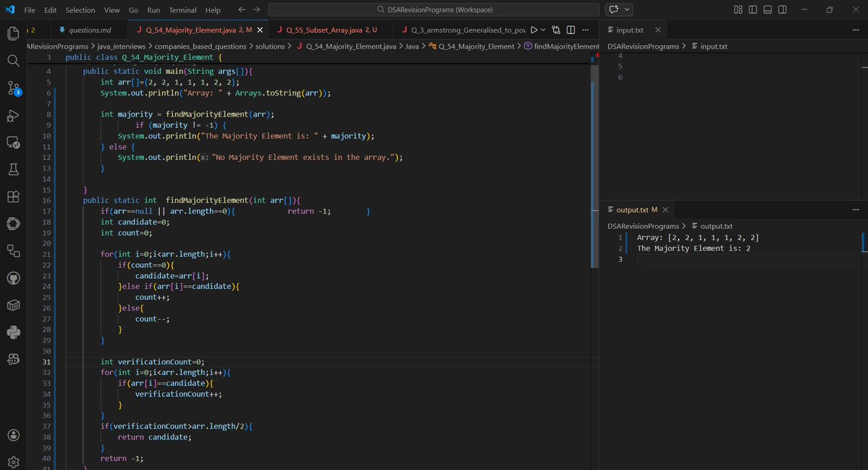Open the Explorer view in activity bar
This screenshot has height=470, width=868.
[x=13, y=33]
